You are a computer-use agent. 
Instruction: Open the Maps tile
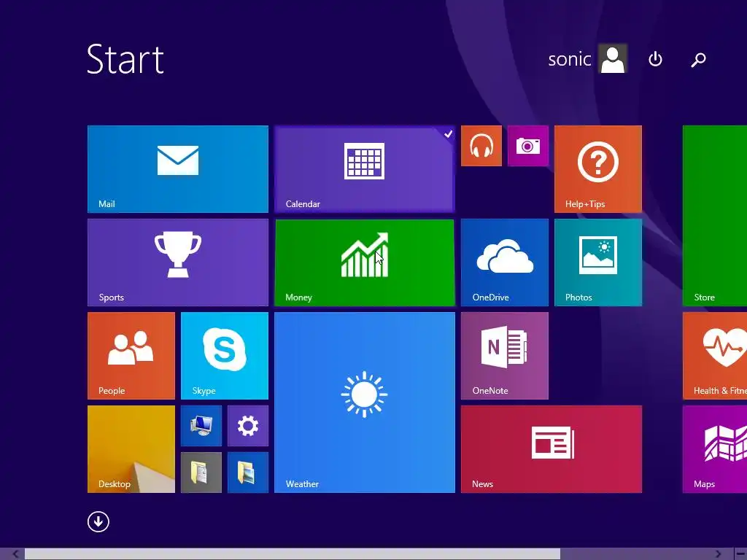coord(715,449)
